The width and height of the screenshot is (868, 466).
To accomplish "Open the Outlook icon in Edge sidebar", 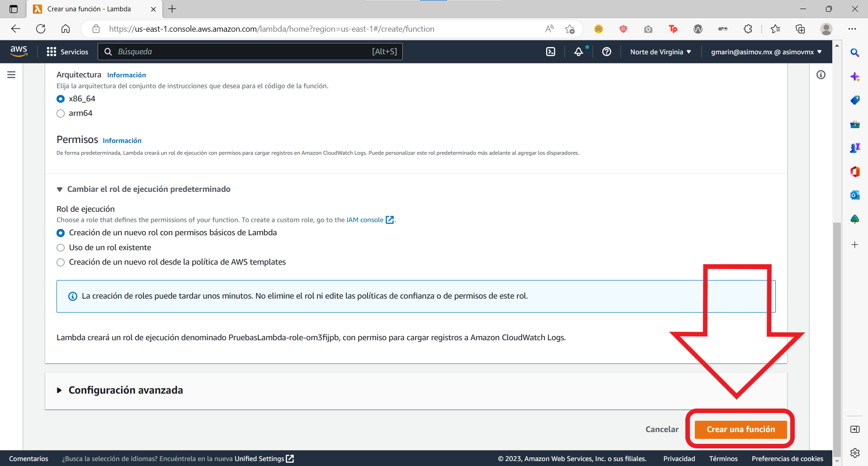I will pos(855,195).
